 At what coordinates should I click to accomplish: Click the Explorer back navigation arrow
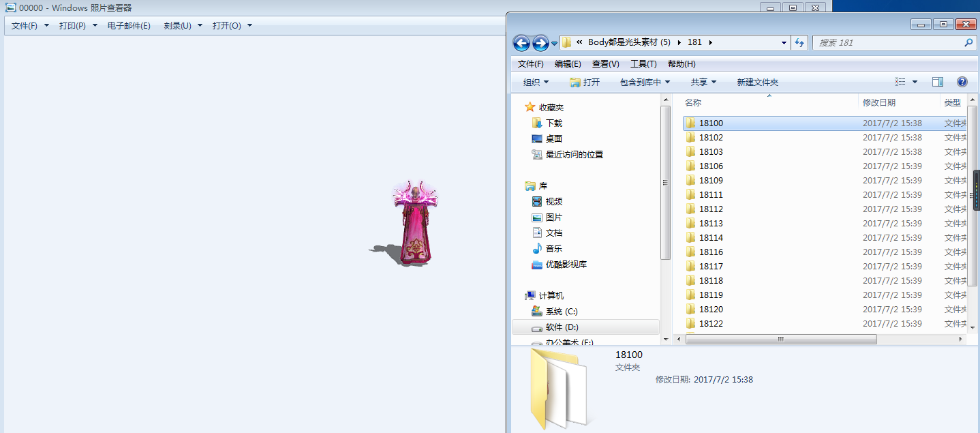pyautogui.click(x=521, y=43)
